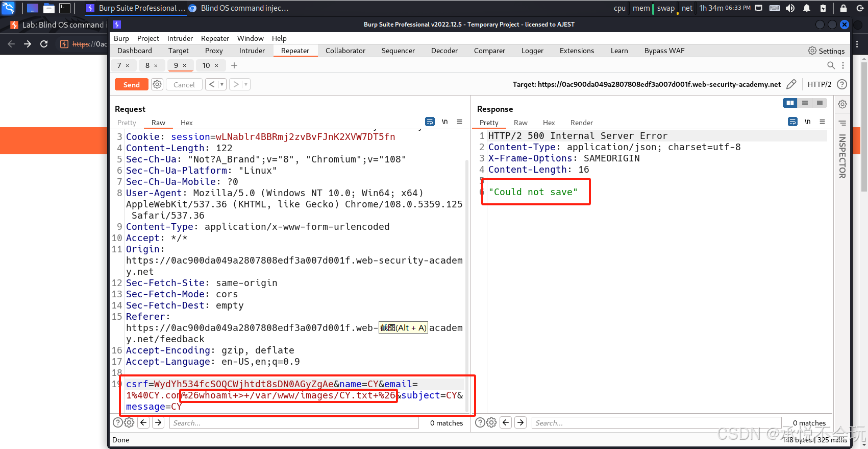Viewport: 868px width, 449px height.
Task: Toggle response message word wrap icon
Action: (792, 122)
